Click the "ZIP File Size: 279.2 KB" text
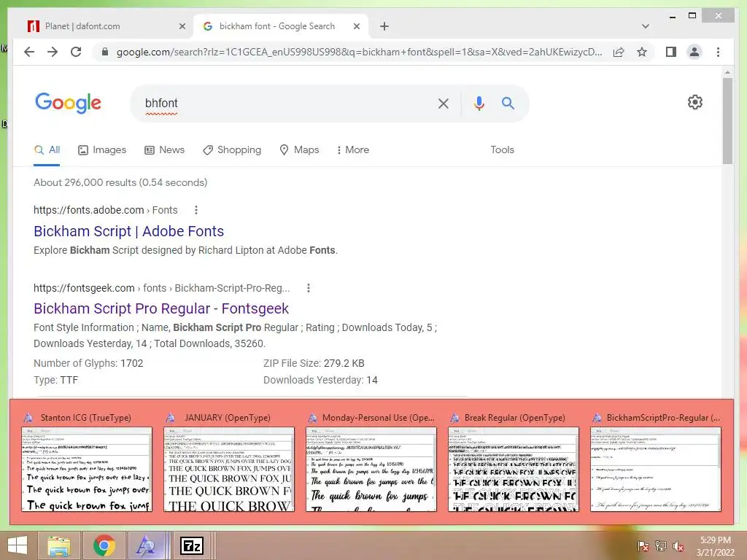The height and width of the screenshot is (560, 747). tap(314, 363)
